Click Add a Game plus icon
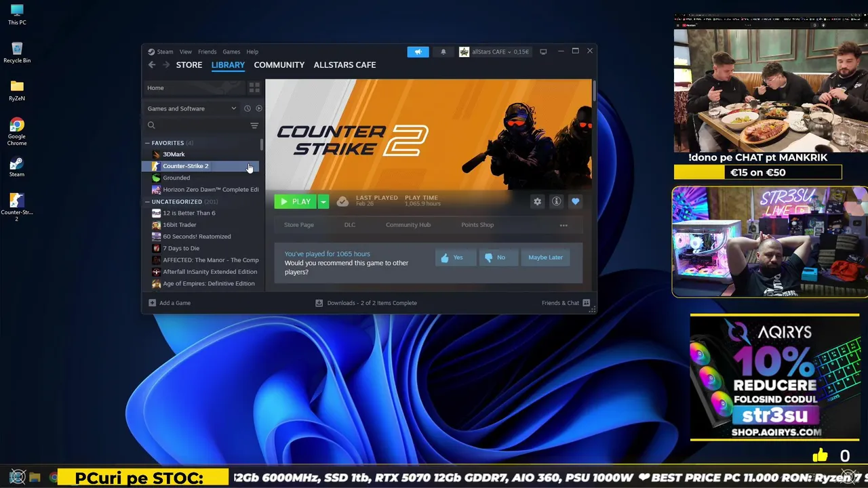 coord(152,303)
